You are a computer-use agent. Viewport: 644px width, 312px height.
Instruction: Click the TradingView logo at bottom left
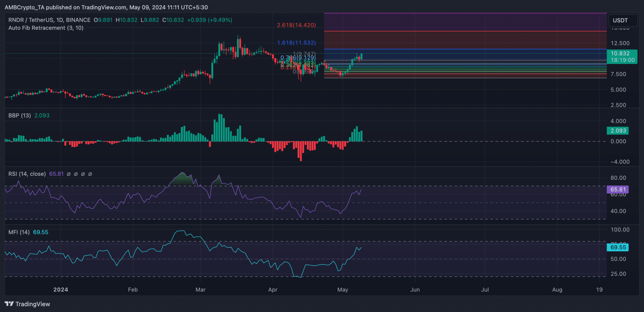coord(27,304)
